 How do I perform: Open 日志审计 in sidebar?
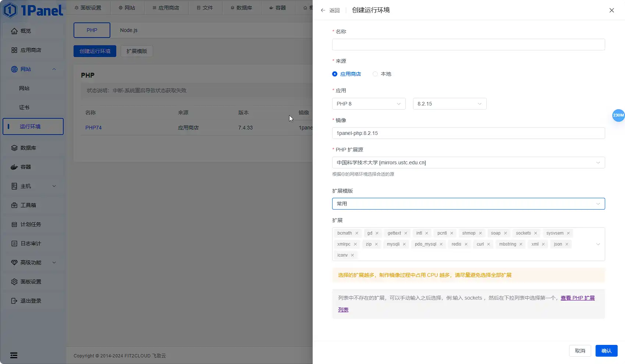coord(33,243)
